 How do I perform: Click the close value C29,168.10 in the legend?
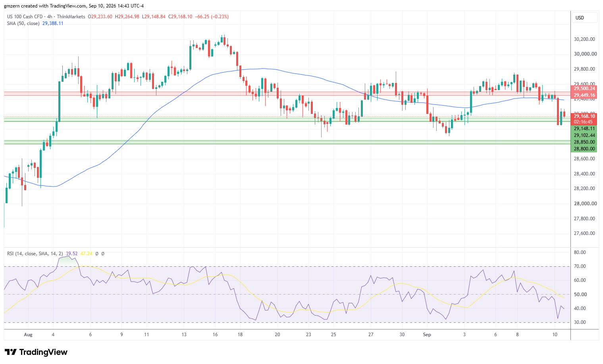[x=180, y=17]
